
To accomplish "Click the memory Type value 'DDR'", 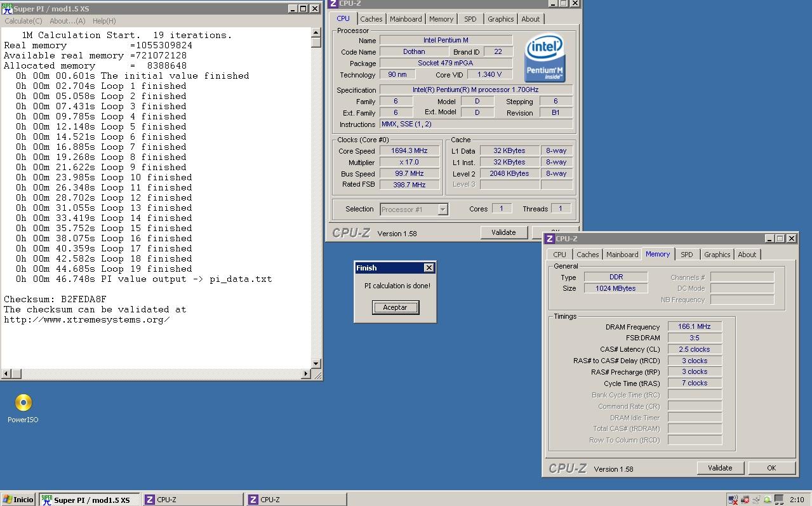I will [616, 277].
